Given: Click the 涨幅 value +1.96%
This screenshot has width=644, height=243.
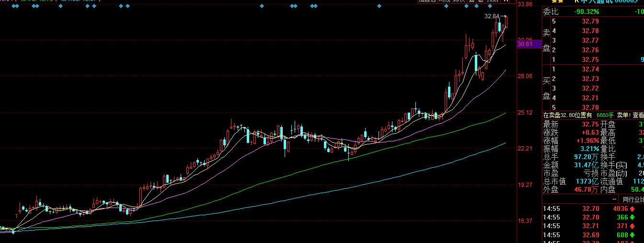Looking at the screenshot, I should coord(587,141).
